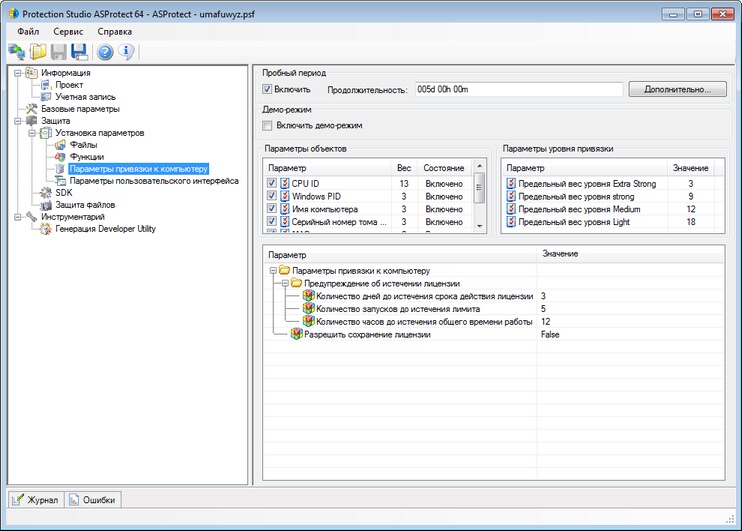Viewport: 742px width, 531px height.
Task: Collapse Предупреждение об истечении лицензии grid node
Action: tap(285, 283)
